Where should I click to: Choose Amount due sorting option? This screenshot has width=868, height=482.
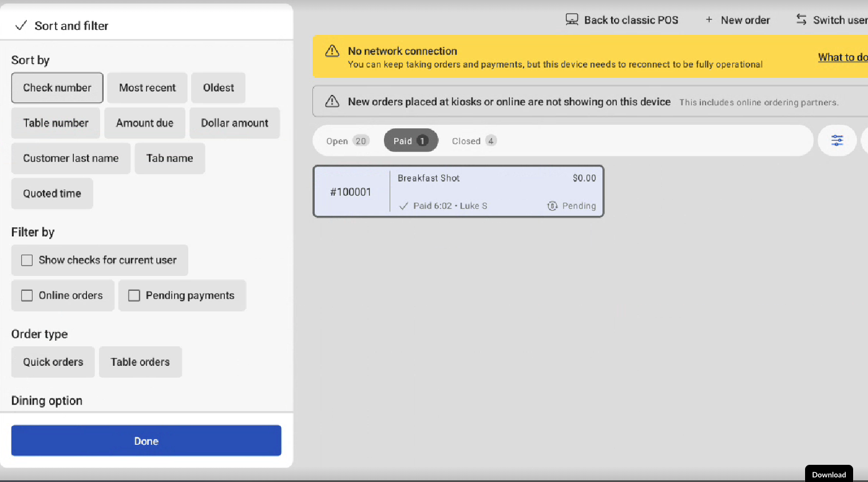click(x=144, y=123)
